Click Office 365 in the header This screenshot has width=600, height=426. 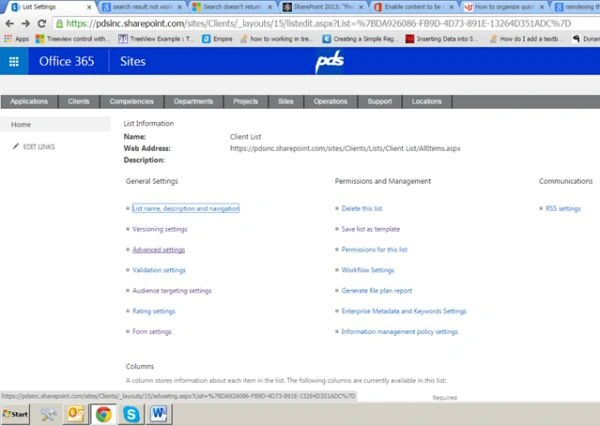tap(67, 61)
